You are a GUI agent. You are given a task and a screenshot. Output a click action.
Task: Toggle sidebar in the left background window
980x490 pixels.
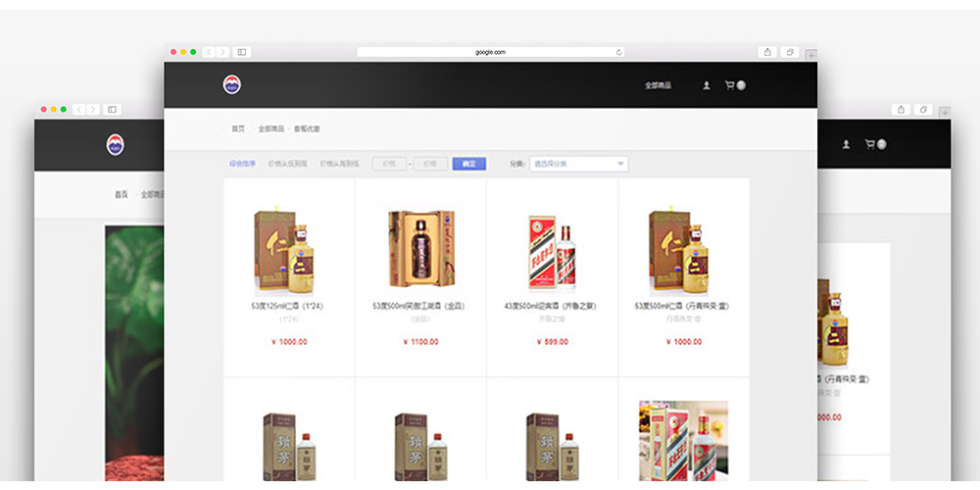113,110
